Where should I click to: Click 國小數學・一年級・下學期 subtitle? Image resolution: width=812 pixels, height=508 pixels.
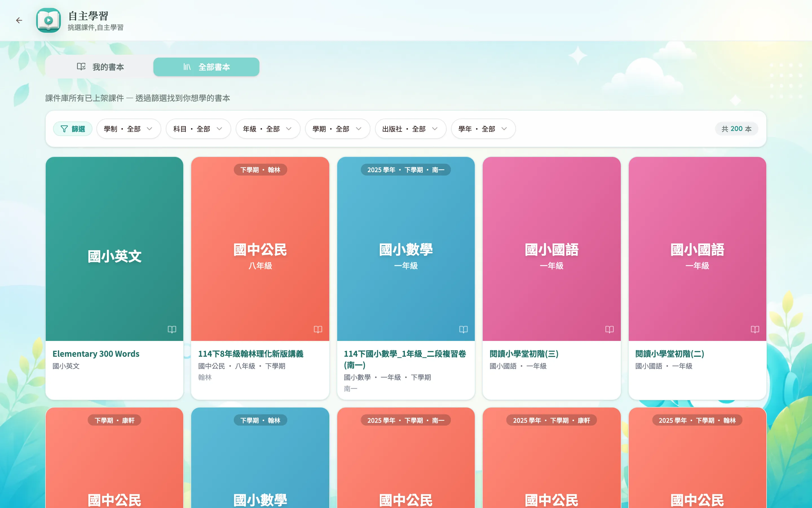[x=387, y=377]
